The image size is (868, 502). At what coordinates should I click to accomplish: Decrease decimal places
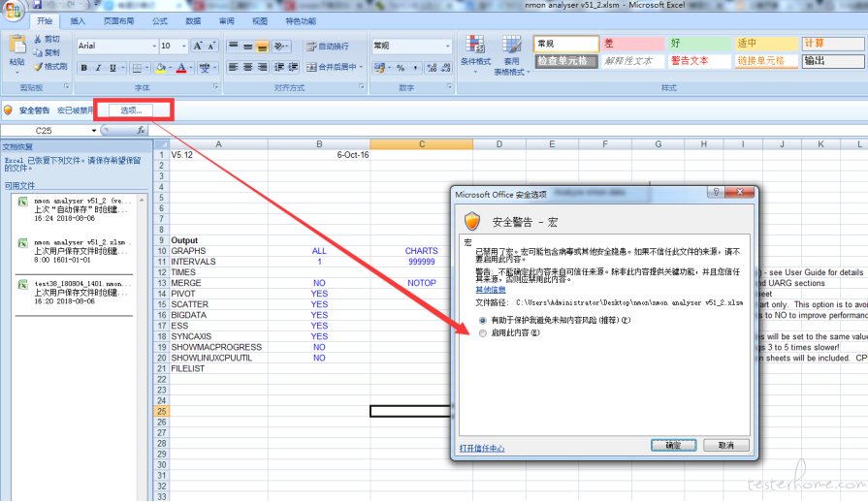[445, 68]
